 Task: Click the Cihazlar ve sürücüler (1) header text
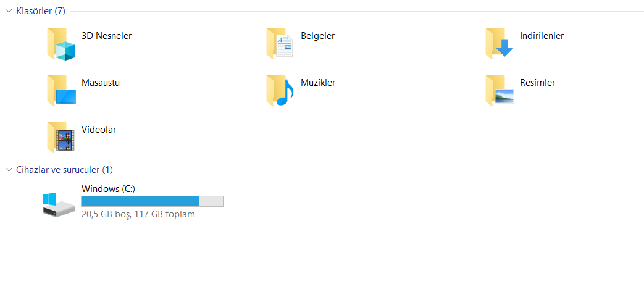tap(64, 170)
